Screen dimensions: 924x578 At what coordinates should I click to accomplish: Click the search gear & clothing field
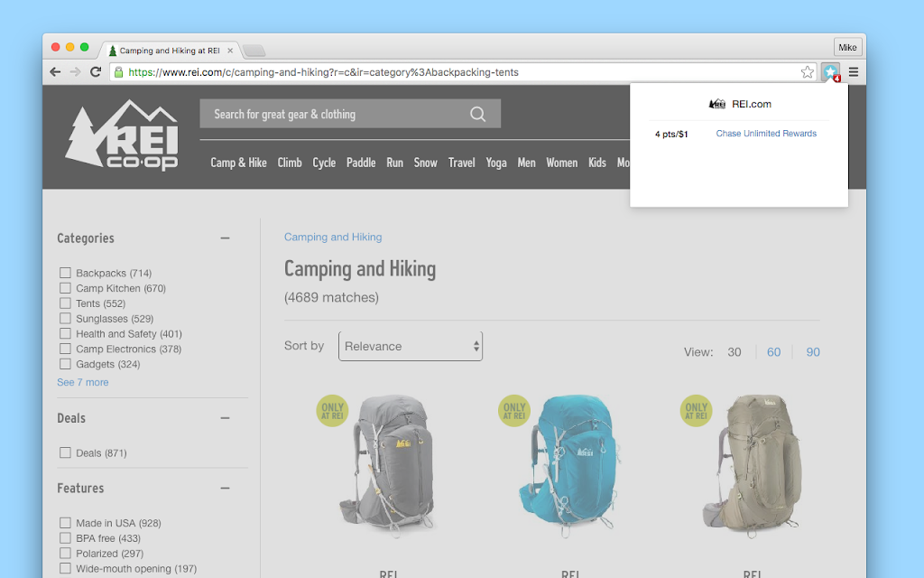tap(350, 114)
